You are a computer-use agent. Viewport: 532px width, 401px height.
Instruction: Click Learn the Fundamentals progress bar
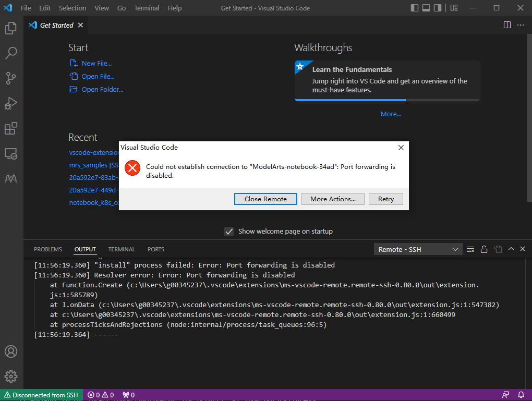[387, 100]
